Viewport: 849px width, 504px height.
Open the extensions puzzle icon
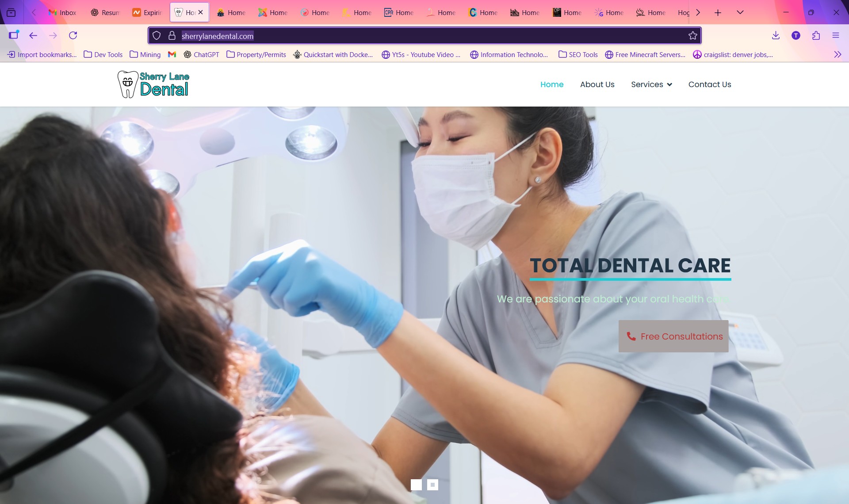coord(816,36)
